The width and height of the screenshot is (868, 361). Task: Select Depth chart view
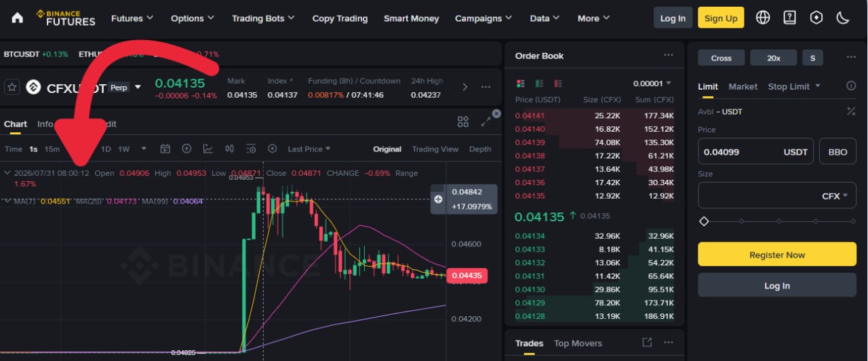[x=480, y=149]
